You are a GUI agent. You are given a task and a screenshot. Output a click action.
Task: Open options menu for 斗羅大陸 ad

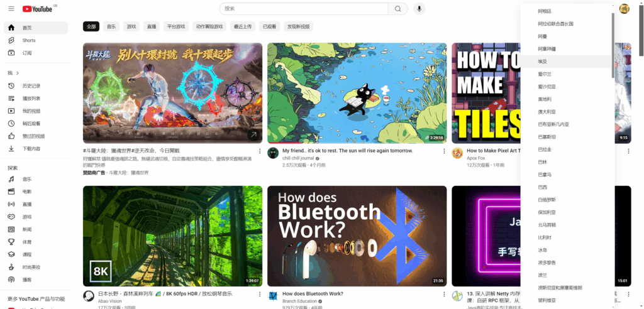(260, 151)
